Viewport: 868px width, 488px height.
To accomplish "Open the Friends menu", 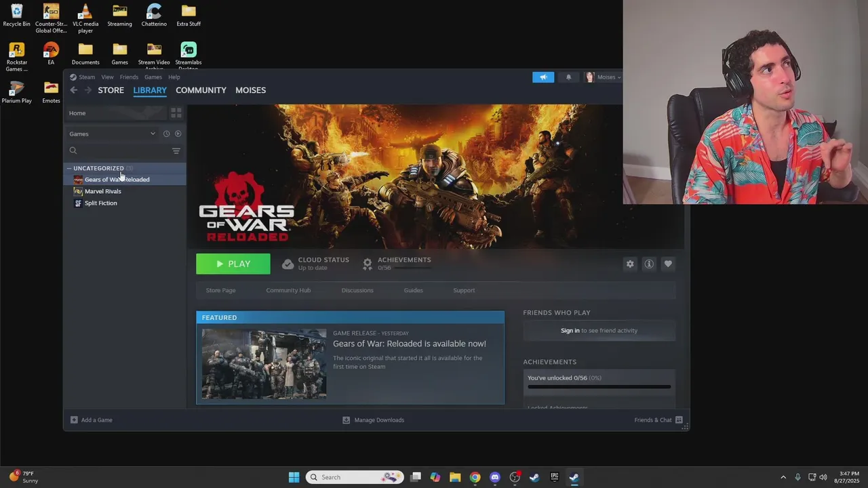I will [129, 77].
